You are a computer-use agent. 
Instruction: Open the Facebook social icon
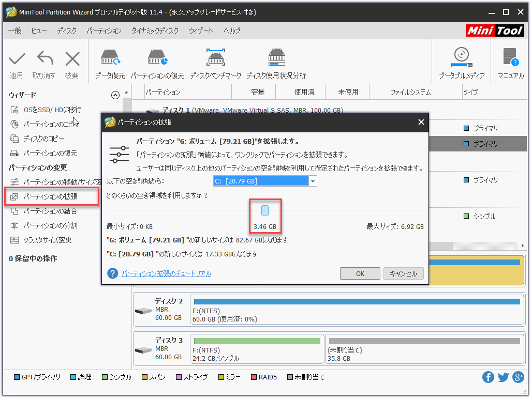pyautogui.click(x=488, y=377)
